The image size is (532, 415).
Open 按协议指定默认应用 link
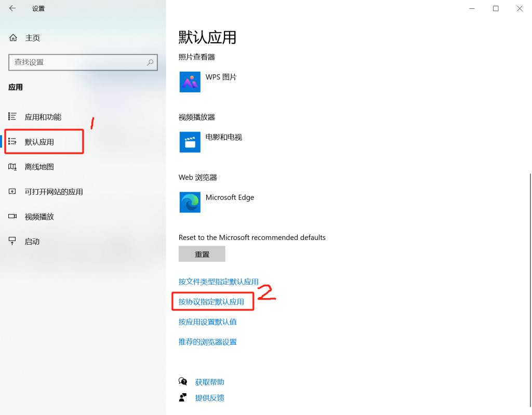[x=211, y=302]
